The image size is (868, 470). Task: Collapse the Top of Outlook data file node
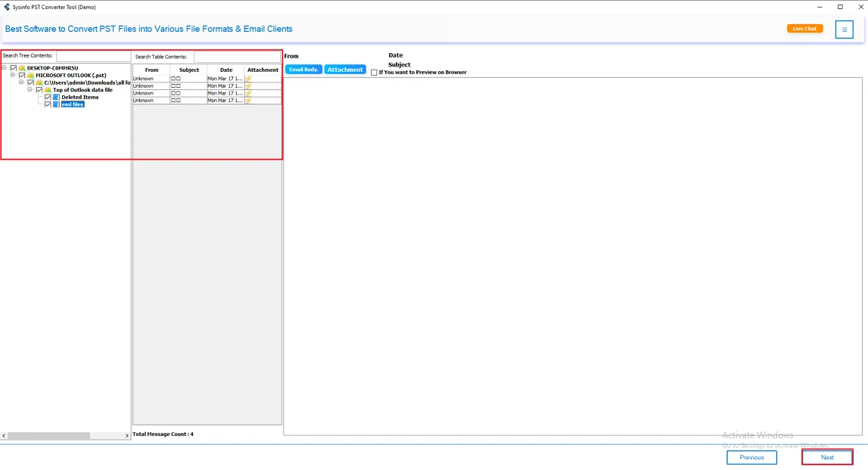pyautogui.click(x=30, y=89)
